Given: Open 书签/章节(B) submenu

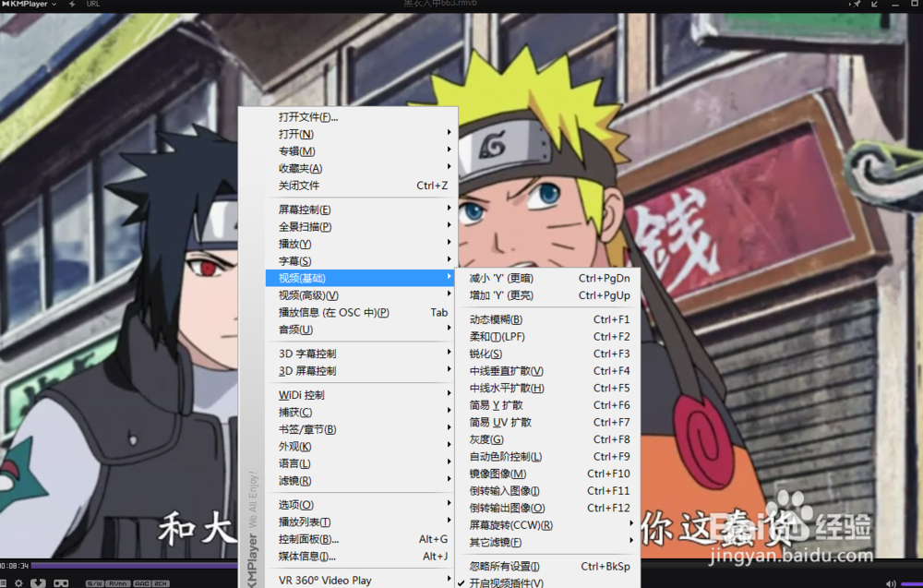Looking at the screenshot, I should click(x=362, y=429).
